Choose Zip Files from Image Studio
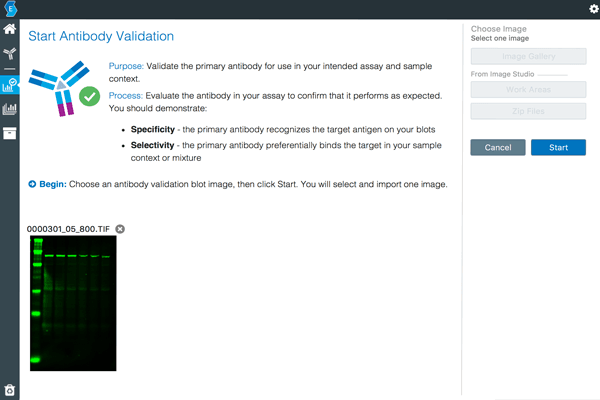Screen dimensions: 600x400 point(528,111)
